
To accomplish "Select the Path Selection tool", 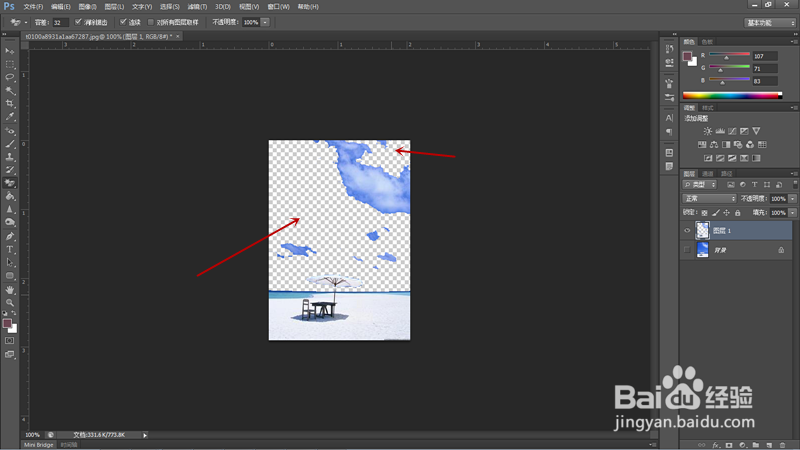I will pyautogui.click(x=10, y=263).
